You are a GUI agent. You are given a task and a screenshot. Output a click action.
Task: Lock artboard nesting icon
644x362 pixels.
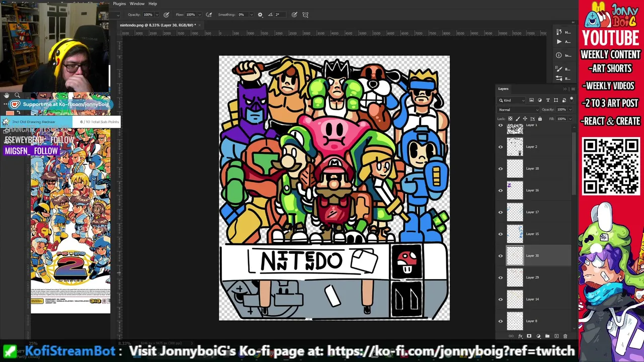pos(533,119)
